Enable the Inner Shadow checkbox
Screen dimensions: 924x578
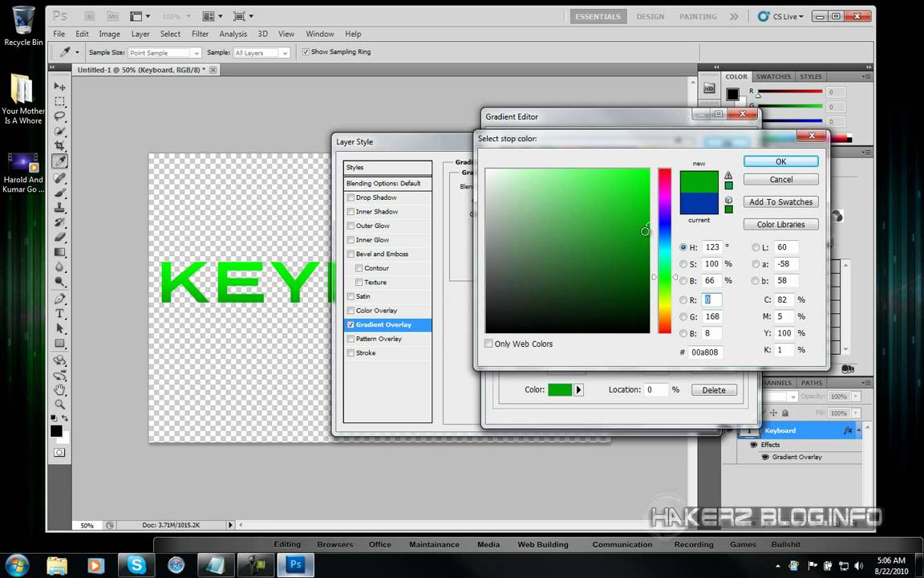coord(351,212)
